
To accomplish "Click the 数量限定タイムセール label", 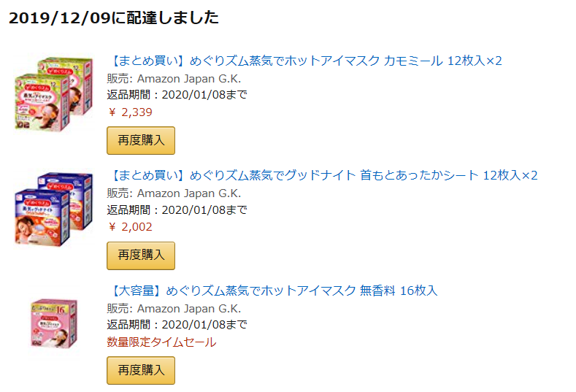I will 161,342.
